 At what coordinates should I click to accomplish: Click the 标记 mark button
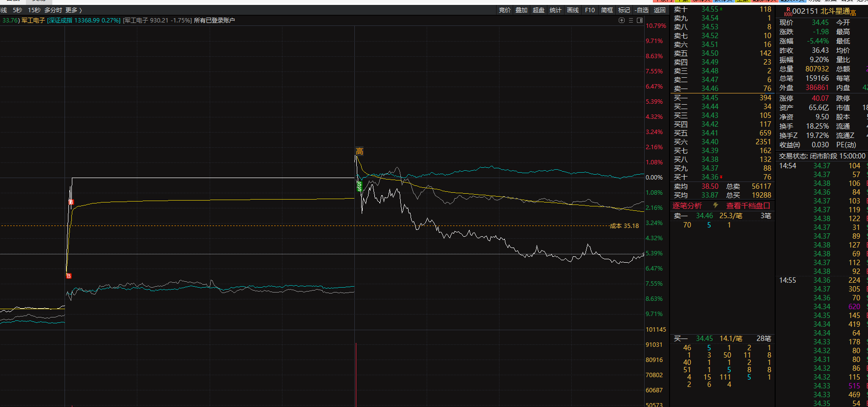click(624, 10)
